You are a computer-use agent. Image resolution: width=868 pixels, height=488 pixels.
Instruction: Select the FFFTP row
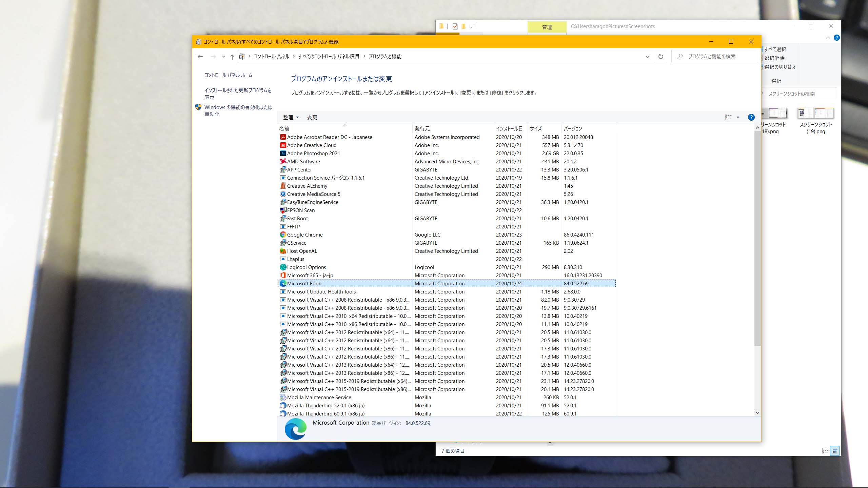tap(447, 226)
